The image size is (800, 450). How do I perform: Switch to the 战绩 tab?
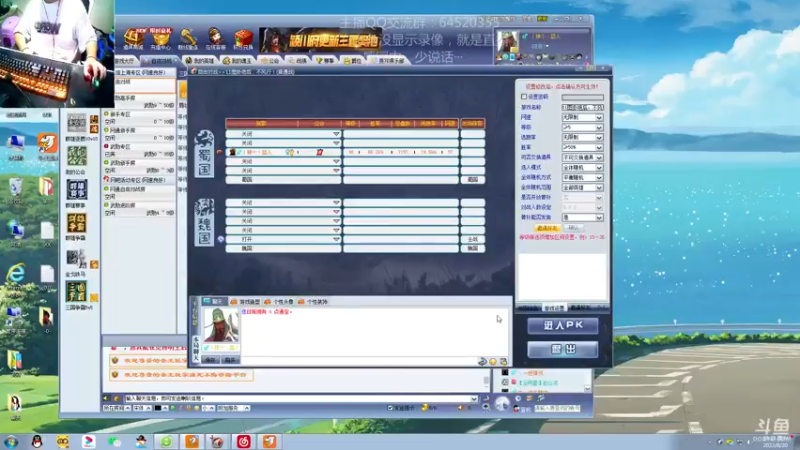pyautogui.click(x=298, y=61)
